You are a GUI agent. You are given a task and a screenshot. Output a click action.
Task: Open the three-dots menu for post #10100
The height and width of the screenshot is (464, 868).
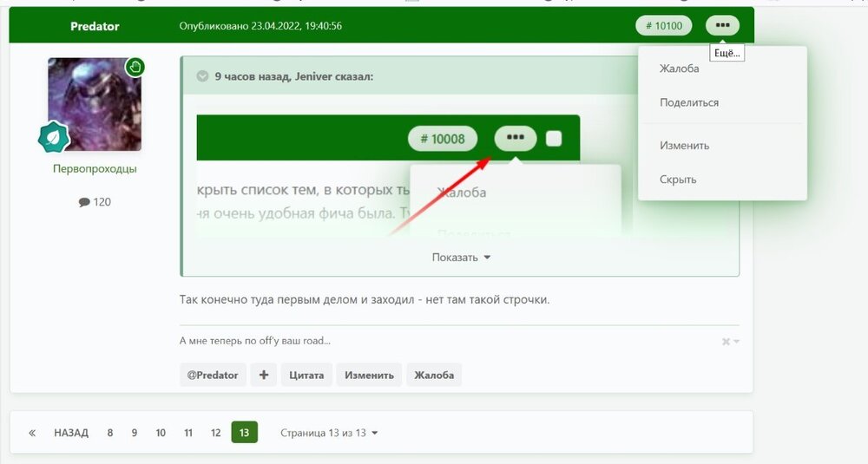722,25
